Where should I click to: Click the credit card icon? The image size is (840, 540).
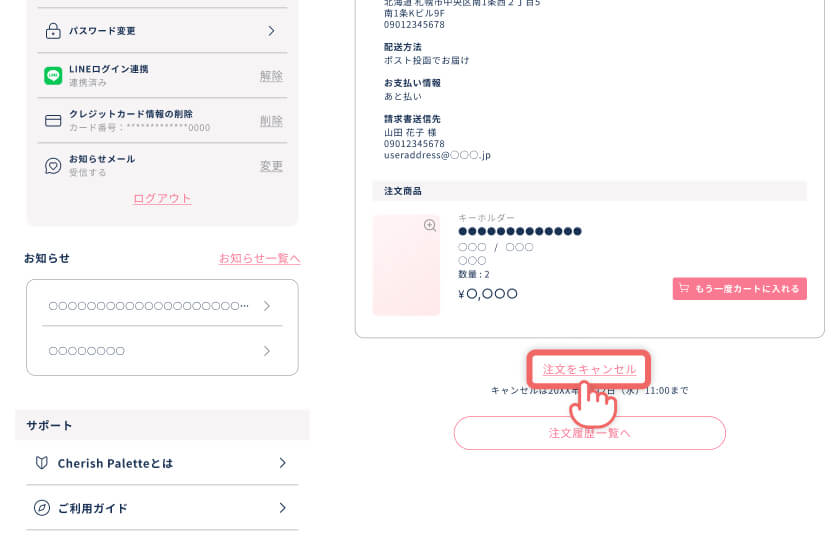(53, 121)
